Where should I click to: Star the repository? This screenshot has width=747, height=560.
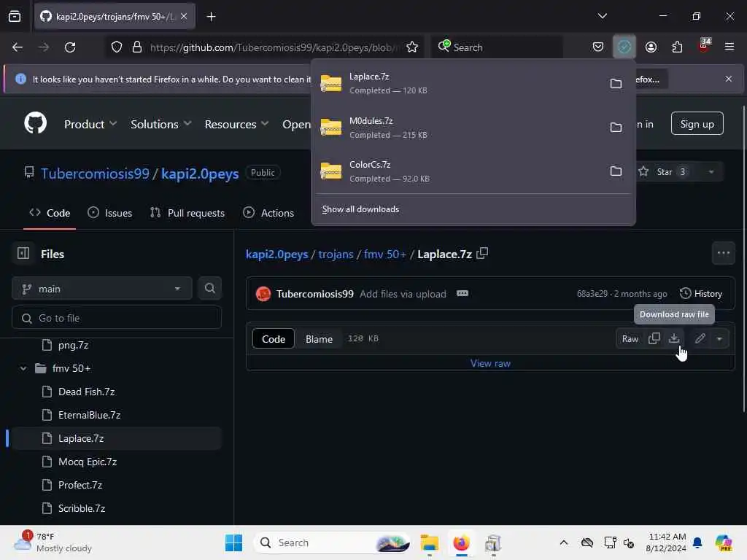(x=662, y=171)
